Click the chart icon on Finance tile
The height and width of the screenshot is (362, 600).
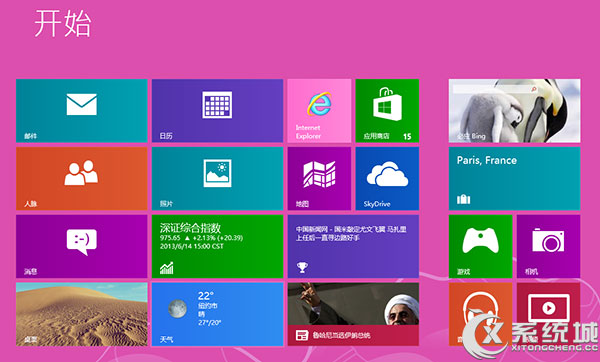[x=166, y=268]
